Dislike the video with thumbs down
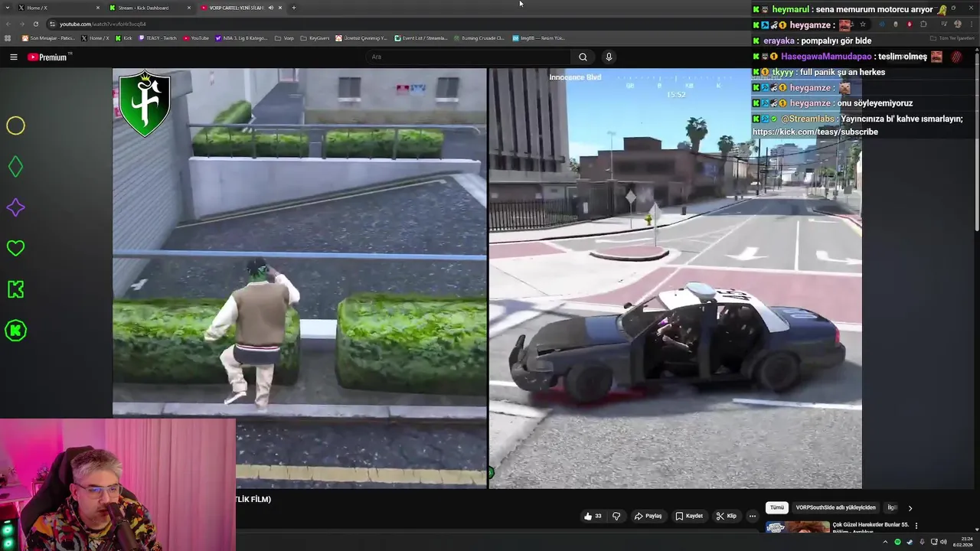 pyautogui.click(x=616, y=516)
